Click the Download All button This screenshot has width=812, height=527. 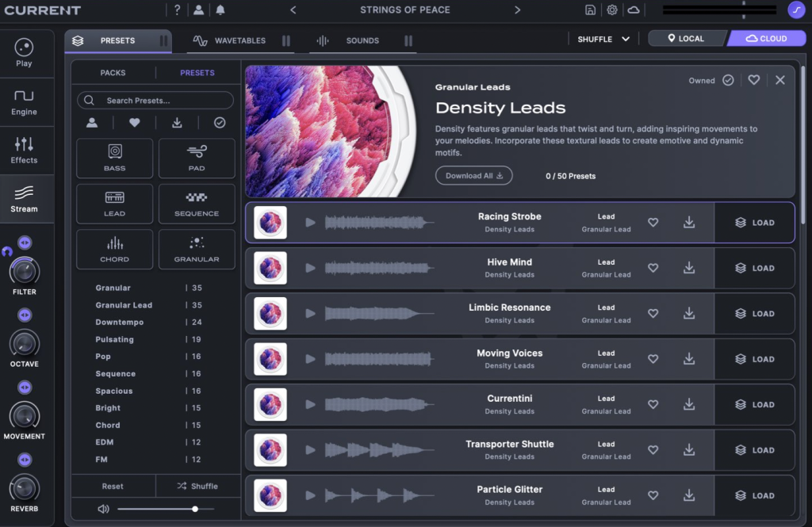473,176
